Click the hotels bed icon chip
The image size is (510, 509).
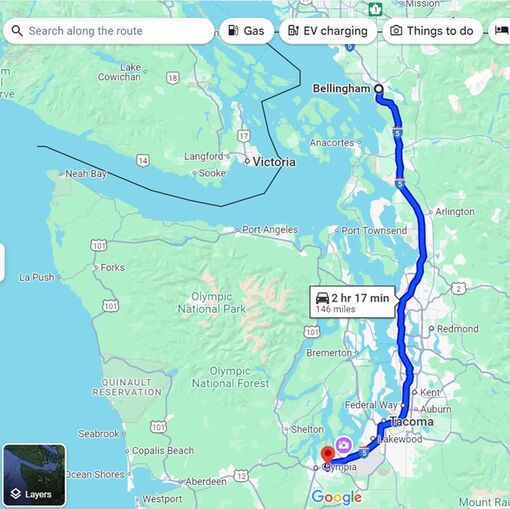point(501,31)
